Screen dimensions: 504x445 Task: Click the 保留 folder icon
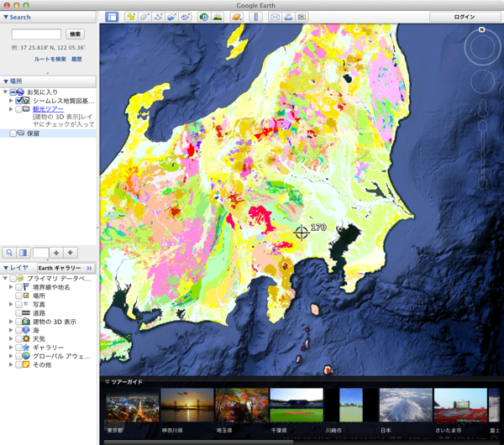tap(21, 133)
